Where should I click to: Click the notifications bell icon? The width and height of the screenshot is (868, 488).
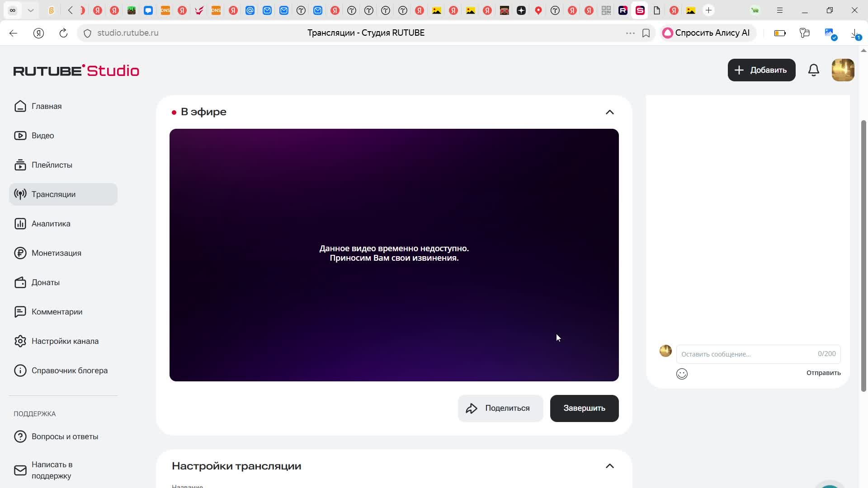tap(813, 70)
